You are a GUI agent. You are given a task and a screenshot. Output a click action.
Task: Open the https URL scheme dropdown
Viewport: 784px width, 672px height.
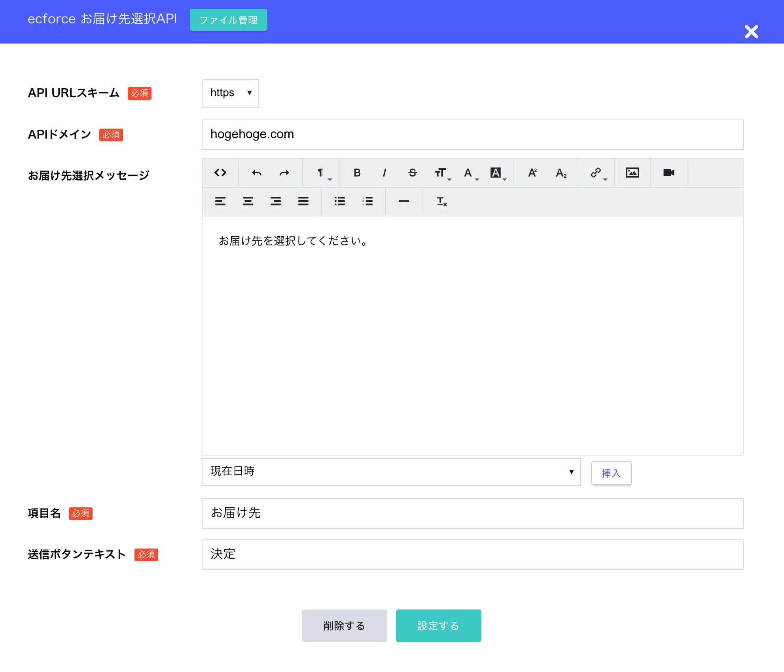(x=230, y=93)
